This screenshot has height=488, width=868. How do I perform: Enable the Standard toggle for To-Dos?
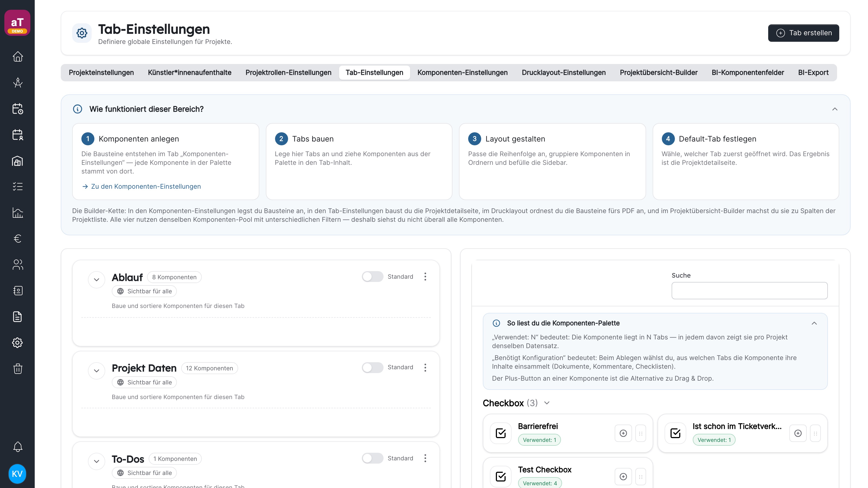pos(372,458)
